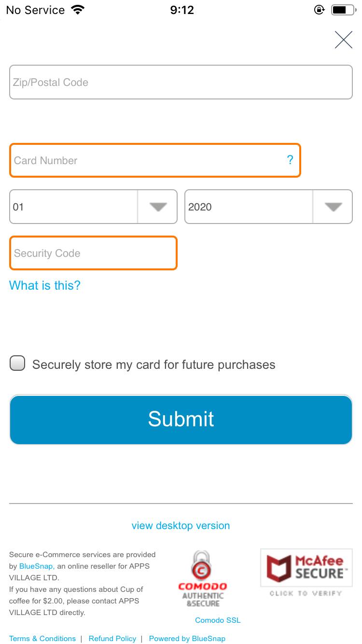Tap the rotation lock status icon
Image resolution: width=362 pixels, height=644 pixels.
pos(319,10)
